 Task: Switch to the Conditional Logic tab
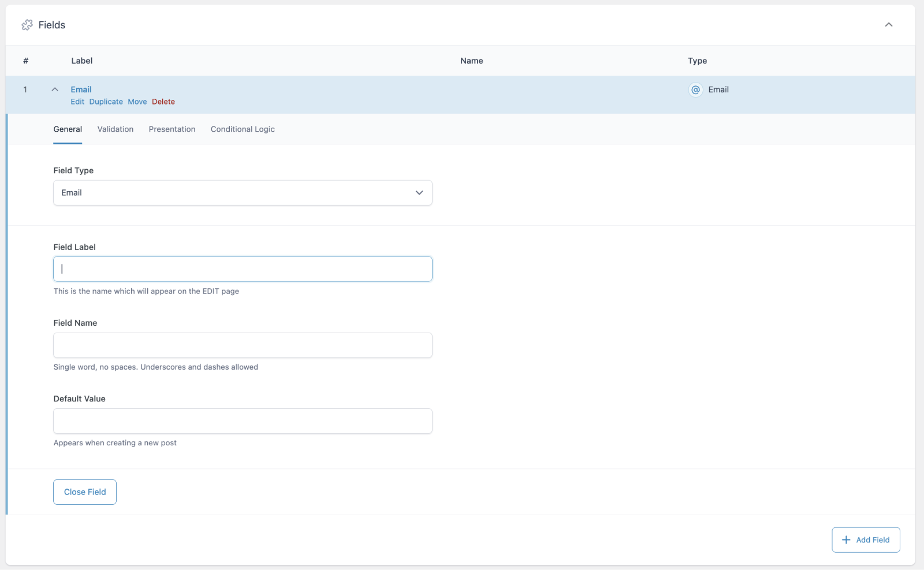click(242, 129)
